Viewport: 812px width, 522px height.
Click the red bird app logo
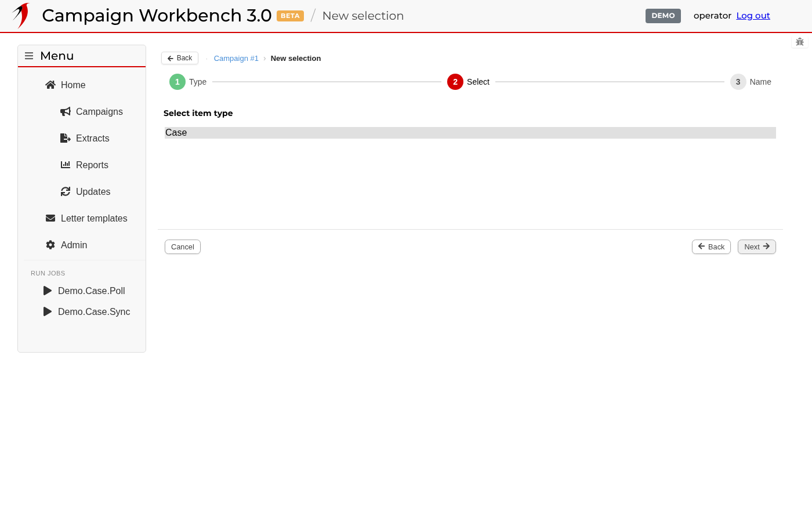click(21, 16)
